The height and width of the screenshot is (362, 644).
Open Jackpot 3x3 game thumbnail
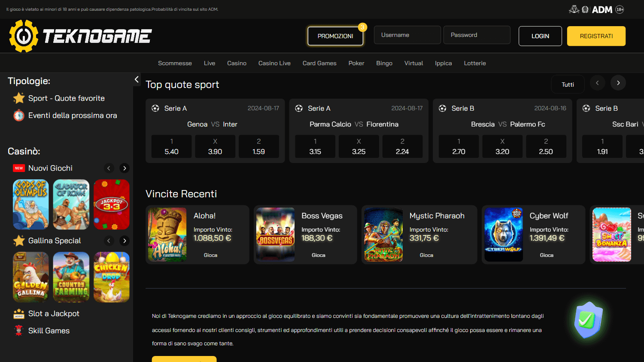point(112,205)
